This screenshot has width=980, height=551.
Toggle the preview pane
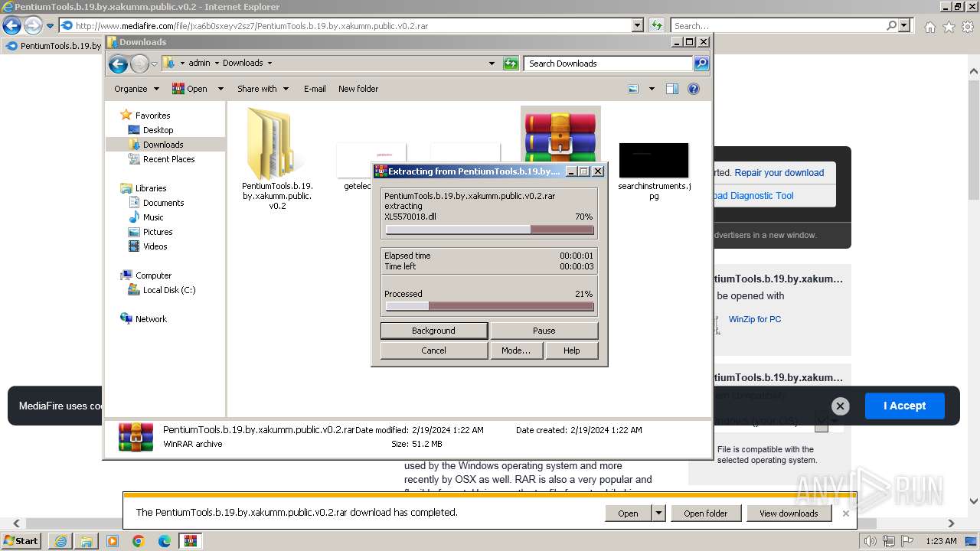click(x=672, y=89)
